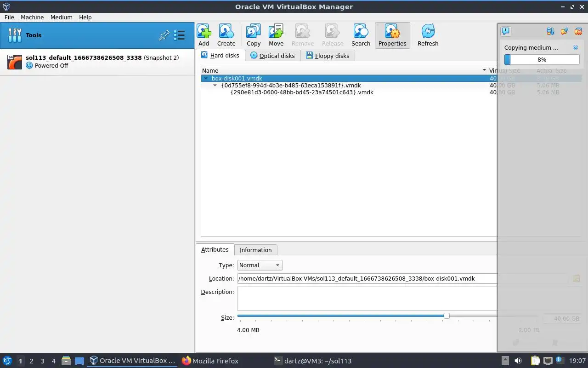Toggle keep finished progresses pin icon
588x368 pixels.
click(x=565, y=31)
